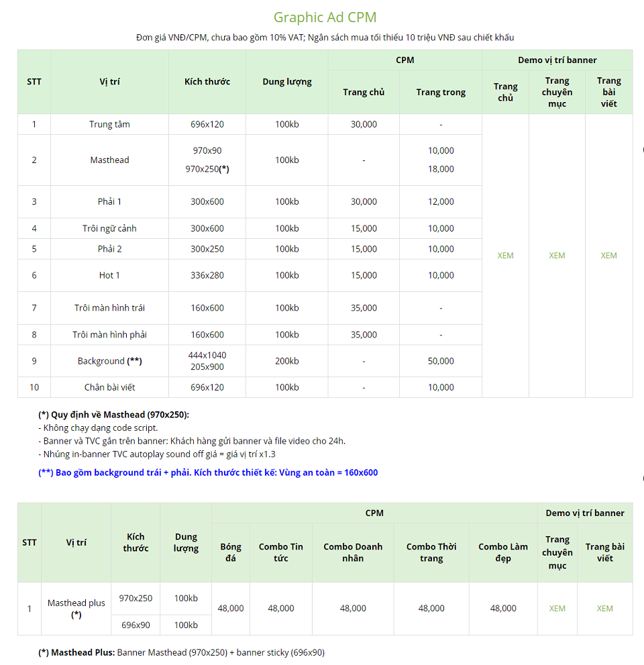Click the Trôi ngữ cảnh row label
This screenshot has height=665, width=644.
click(109, 228)
